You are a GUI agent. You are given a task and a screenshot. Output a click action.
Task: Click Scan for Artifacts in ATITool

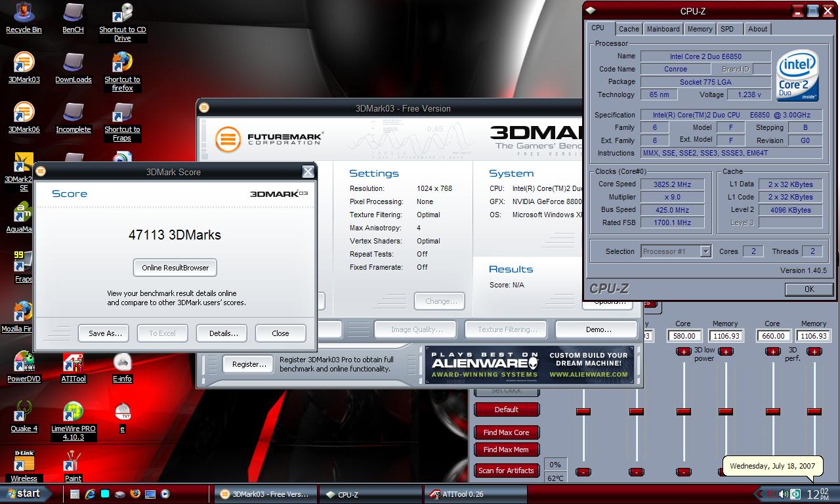pos(507,471)
